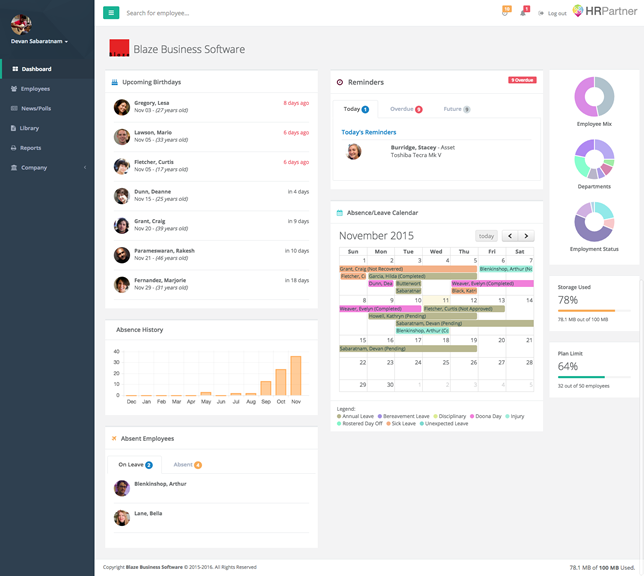Switch to the On Leave tab
The height and width of the screenshot is (576, 644).
135,465
